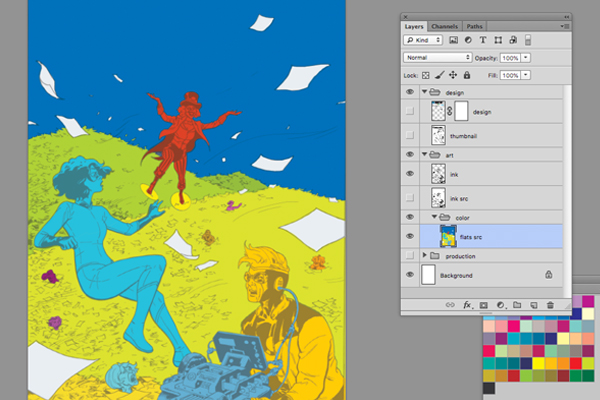Expand the production group
Screen dimensions: 600x400
pyautogui.click(x=424, y=255)
